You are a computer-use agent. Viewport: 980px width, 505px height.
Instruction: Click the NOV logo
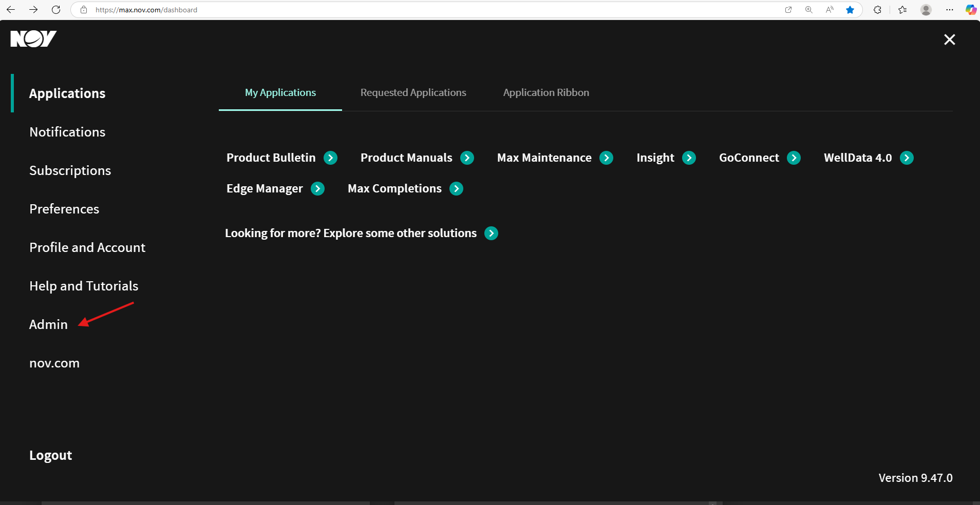coord(33,38)
